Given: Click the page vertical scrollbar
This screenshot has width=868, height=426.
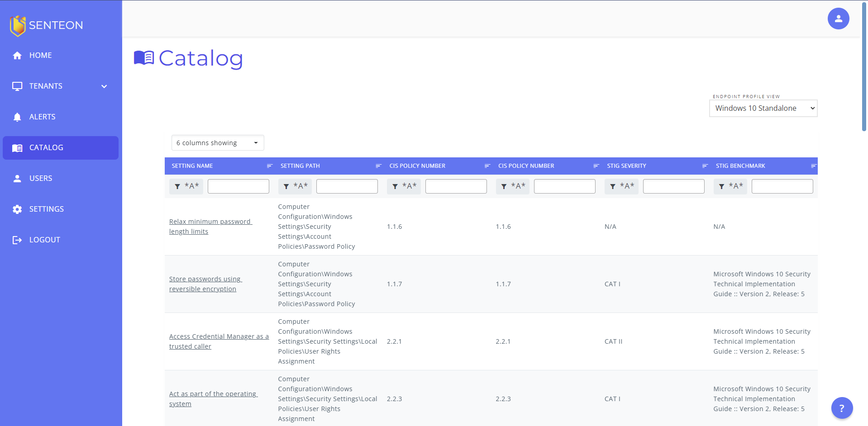Looking at the screenshot, I should pyautogui.click(x=863, y=68).
